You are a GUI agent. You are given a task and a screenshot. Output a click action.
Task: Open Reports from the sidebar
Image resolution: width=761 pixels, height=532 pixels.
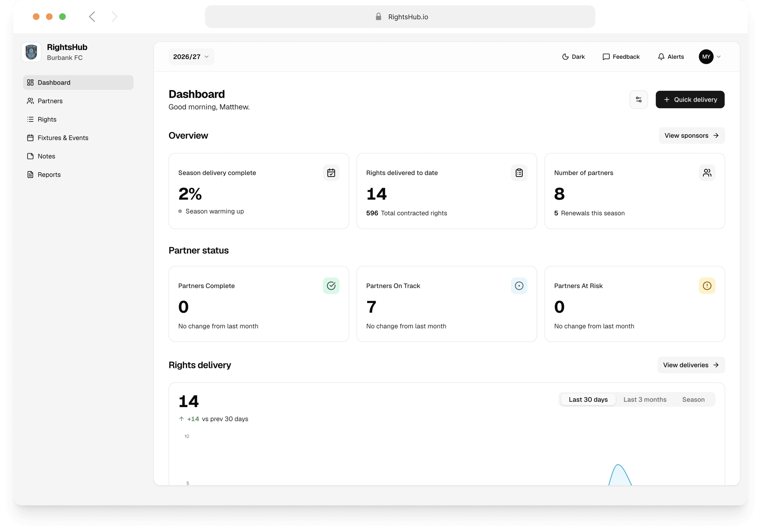(78, 175)
